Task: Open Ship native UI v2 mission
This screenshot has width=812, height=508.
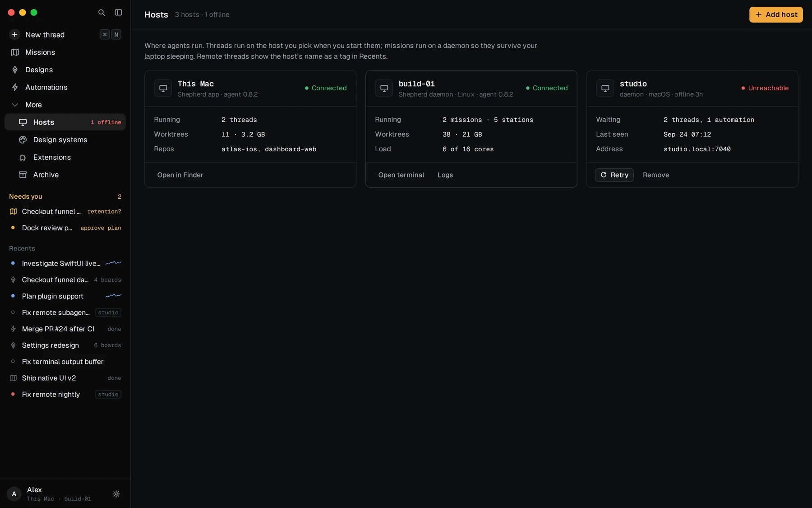Action: coord(65,378)
